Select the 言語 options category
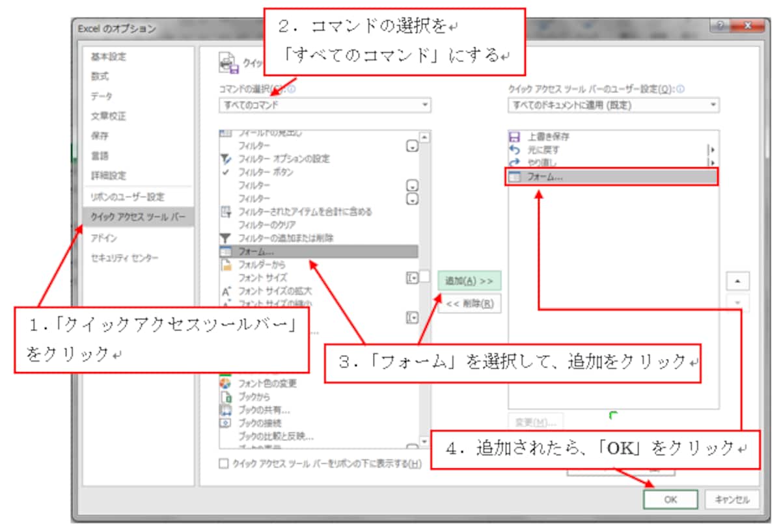The image size is (781, 532). 100,156
